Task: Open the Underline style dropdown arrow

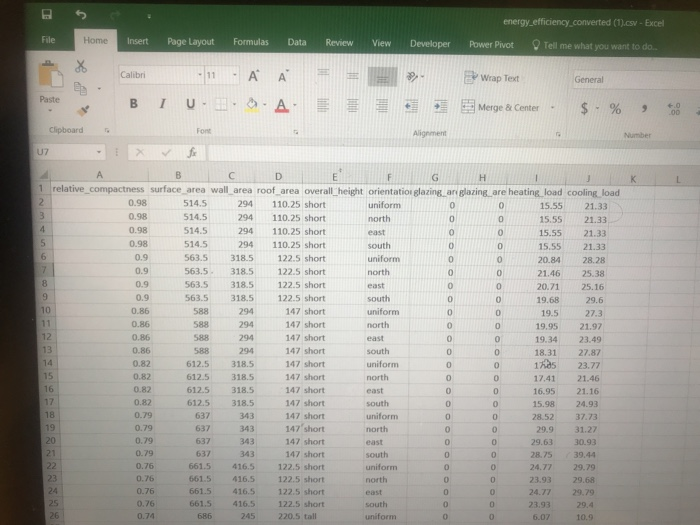Action: [204, 104]
